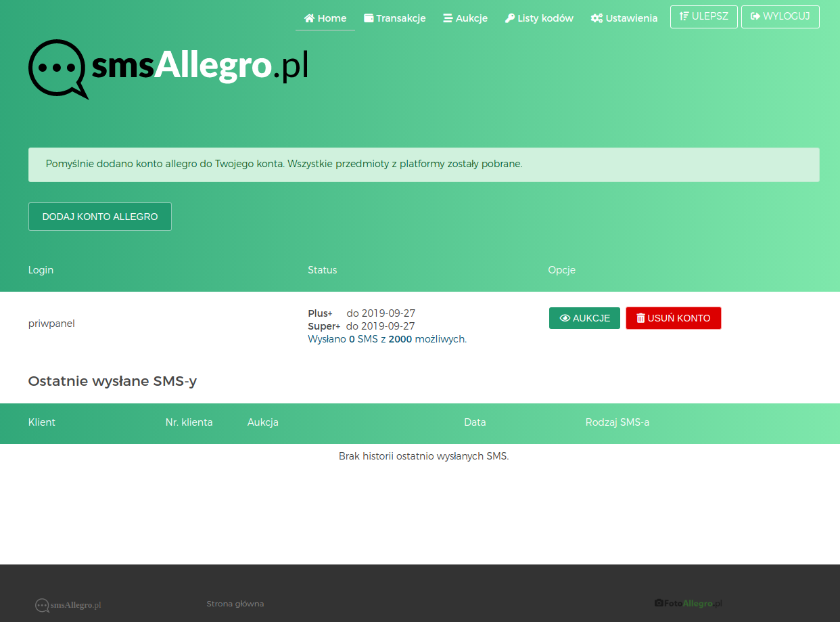
Task: Open Listy kodów in the navigation
Action: point(539,18)
